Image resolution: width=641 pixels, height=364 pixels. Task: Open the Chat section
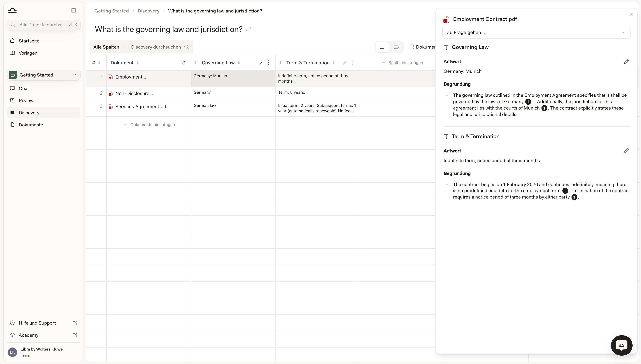point(44,88)
